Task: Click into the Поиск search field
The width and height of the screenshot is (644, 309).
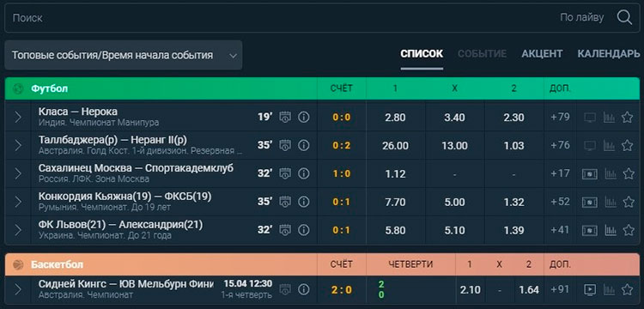Action: click(279, 18)
